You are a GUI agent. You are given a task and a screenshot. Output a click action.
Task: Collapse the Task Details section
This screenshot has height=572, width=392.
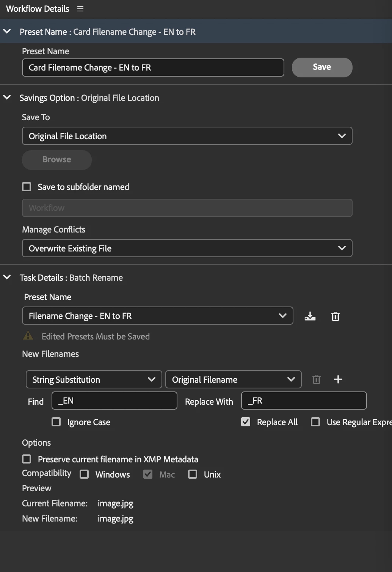tap(7, 277)
